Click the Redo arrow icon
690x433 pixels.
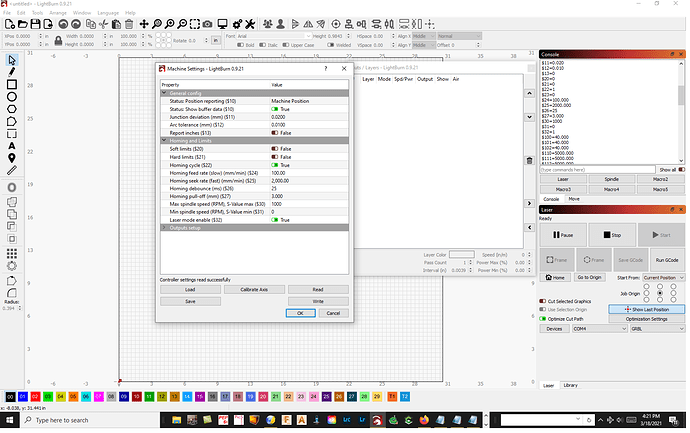point(76,24)
